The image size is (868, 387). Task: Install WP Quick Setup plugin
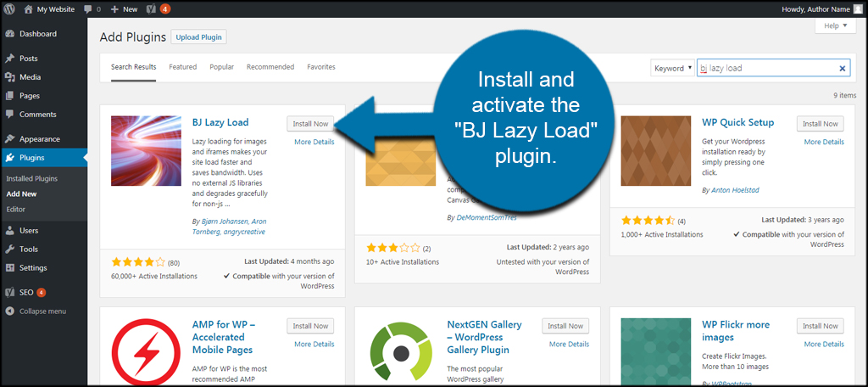(821, 124)
